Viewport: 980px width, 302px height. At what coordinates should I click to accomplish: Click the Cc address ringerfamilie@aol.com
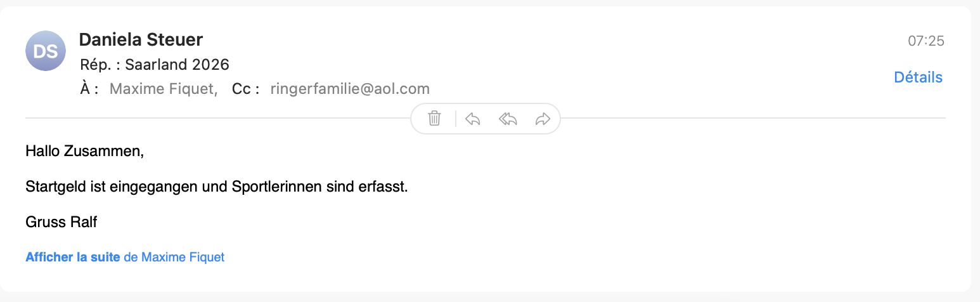point(350,89)
